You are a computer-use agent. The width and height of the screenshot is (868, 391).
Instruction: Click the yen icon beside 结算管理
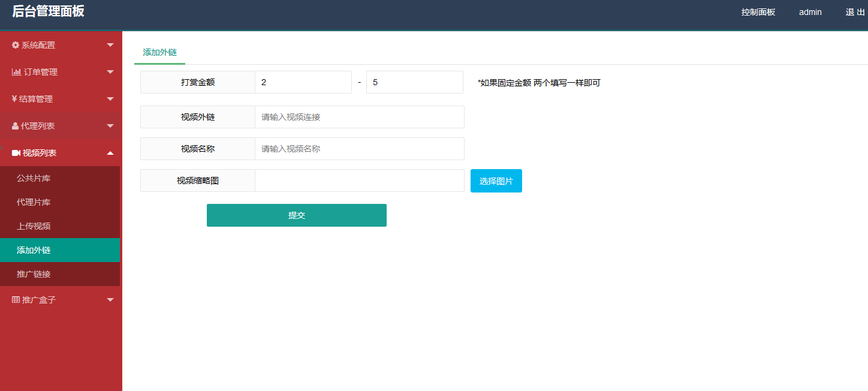pyautogui.click(x=14, y=99)
